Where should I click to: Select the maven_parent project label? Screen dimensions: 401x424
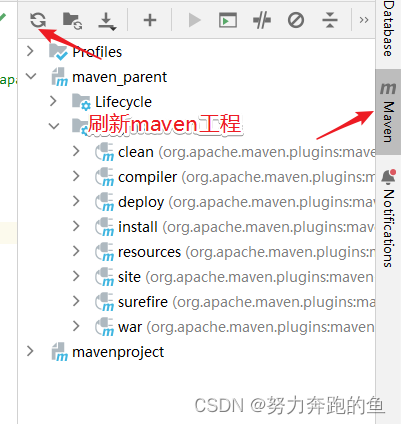point(119,77)
